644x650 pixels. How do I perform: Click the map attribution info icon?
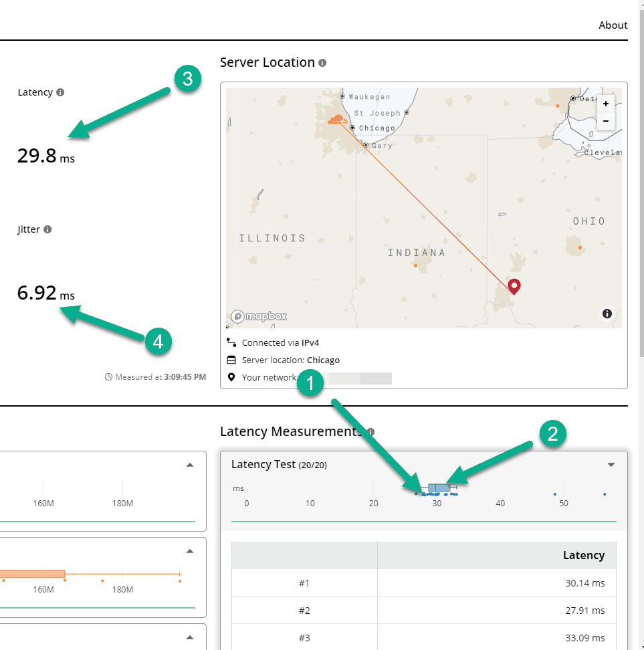607,313
